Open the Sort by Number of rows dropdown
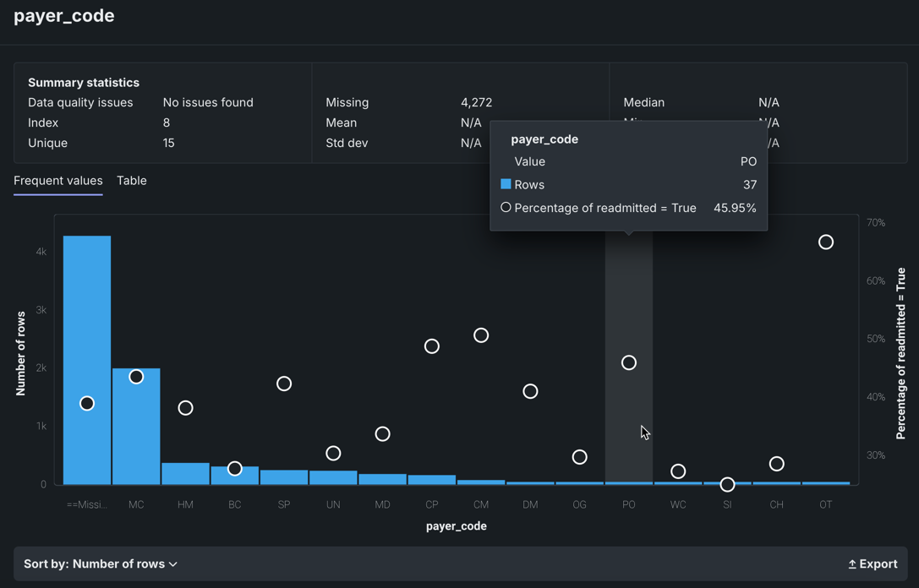 click(100, 564)
